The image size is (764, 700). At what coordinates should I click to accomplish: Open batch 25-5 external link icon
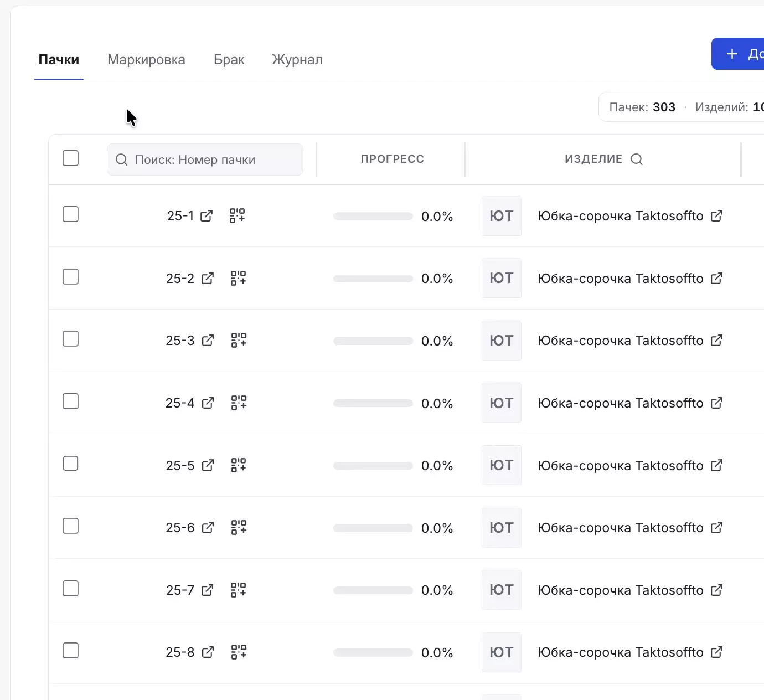pyautogui.click(x=208, y=465)
